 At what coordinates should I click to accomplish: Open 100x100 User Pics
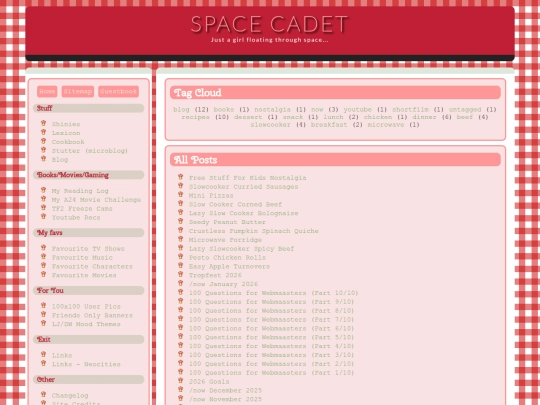pyautogui.click(x=86, y=307)
